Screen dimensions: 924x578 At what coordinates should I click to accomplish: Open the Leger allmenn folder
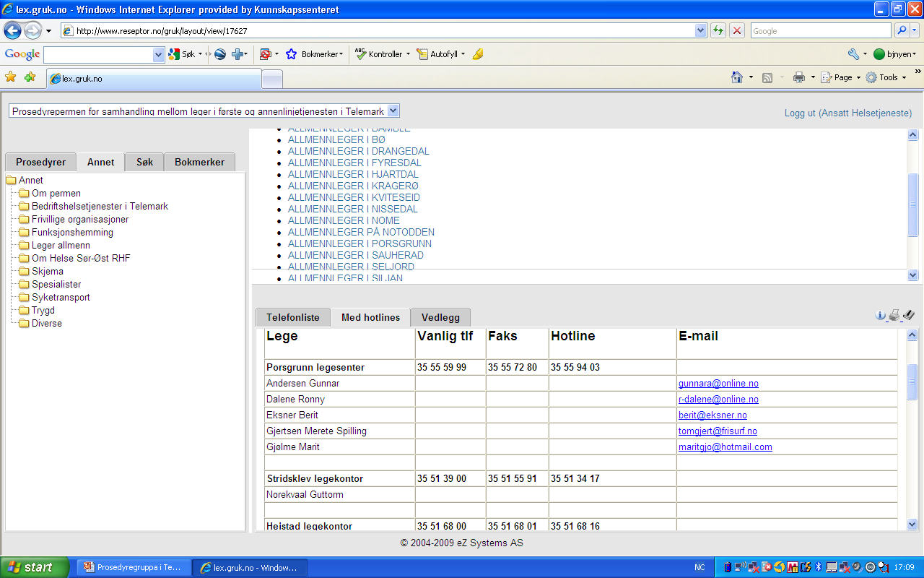[x=61, y=245]
